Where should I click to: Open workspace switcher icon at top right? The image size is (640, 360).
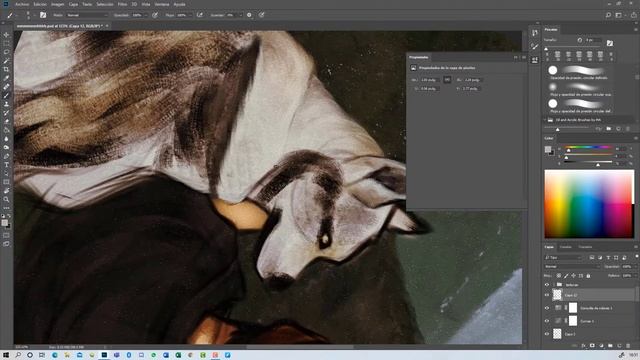[619, 15]
